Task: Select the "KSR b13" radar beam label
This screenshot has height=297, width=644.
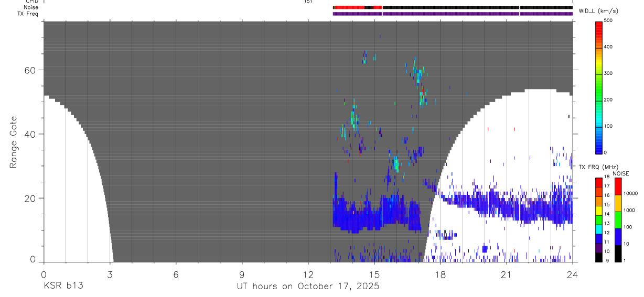Action: pos(63,287)
